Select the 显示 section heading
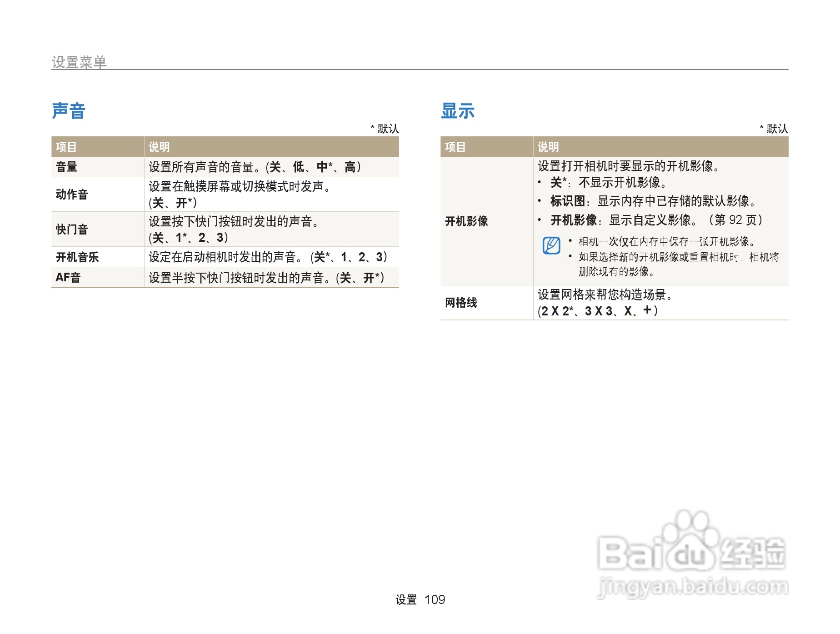 pos(458,110)
